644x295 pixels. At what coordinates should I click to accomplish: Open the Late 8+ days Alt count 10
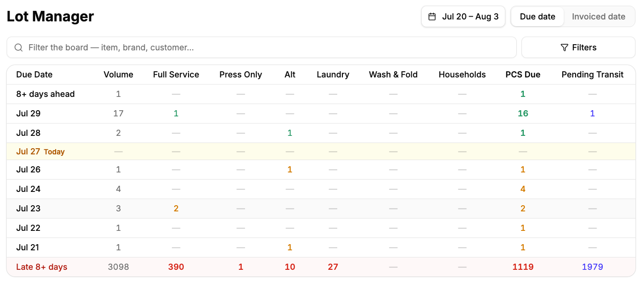pos(290,267)
